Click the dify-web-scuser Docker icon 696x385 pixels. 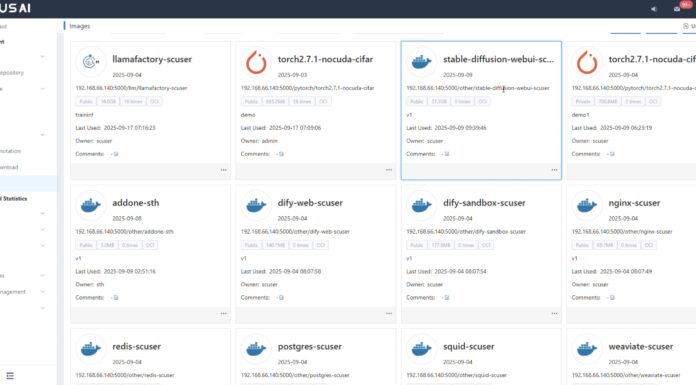pyautogui.click(x=256, y=205)
